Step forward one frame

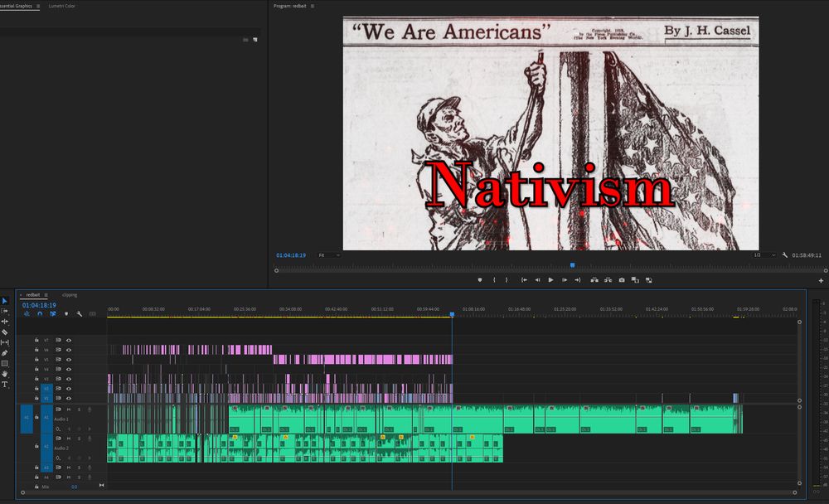point(565,280)
